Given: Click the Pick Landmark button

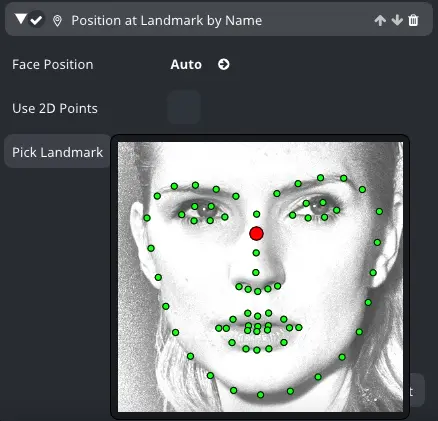Looking at the screenshot, I should (x=57, y=152).
